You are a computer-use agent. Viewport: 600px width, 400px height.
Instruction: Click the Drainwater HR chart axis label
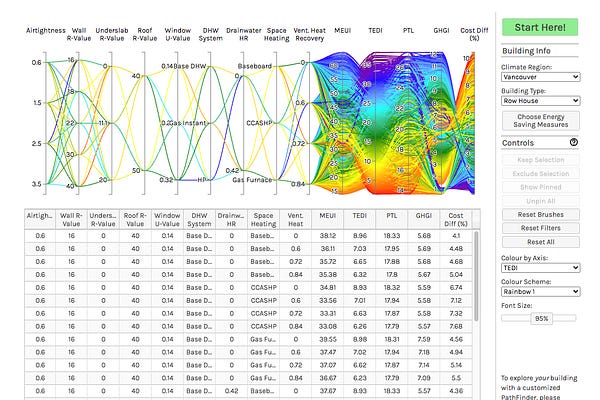[244, 34]
